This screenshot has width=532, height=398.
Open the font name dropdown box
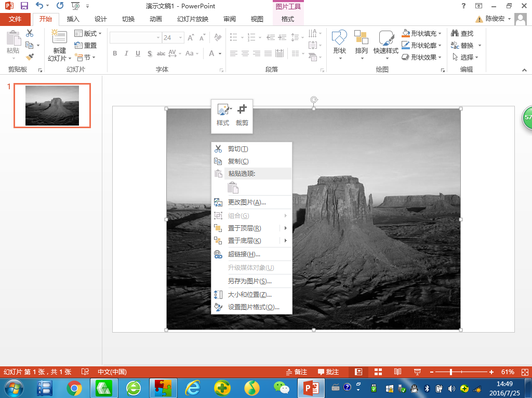click(x=158, y=38)
